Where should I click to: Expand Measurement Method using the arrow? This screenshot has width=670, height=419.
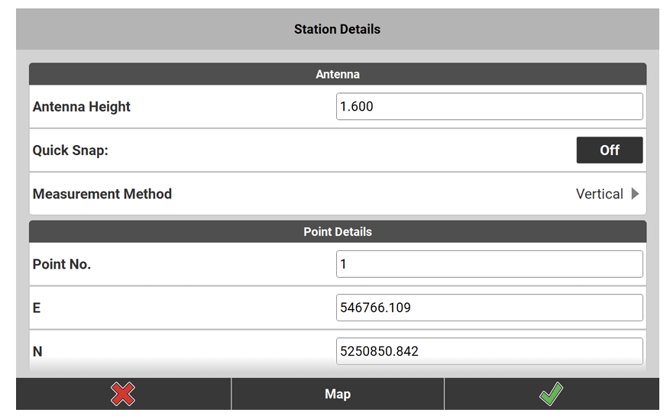pyautogui.click(x=635, y=194)
